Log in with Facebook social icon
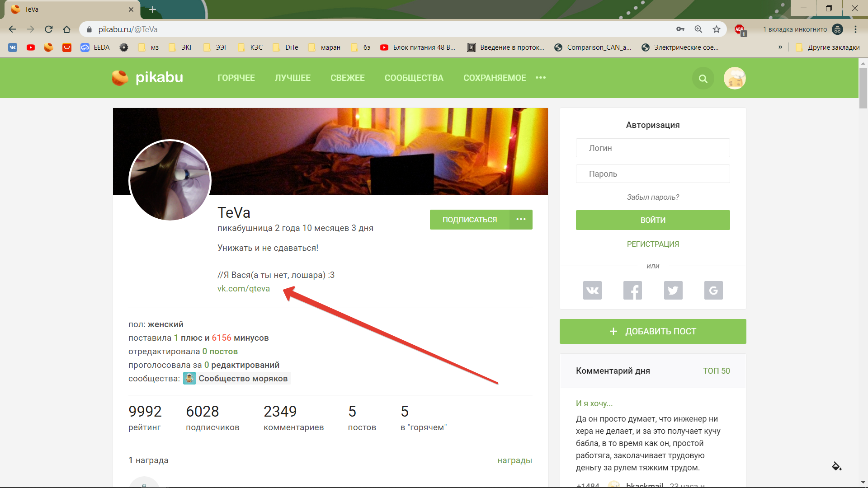Image resolution: width=868 pixels, height=488 pixels. click(632, 290)
